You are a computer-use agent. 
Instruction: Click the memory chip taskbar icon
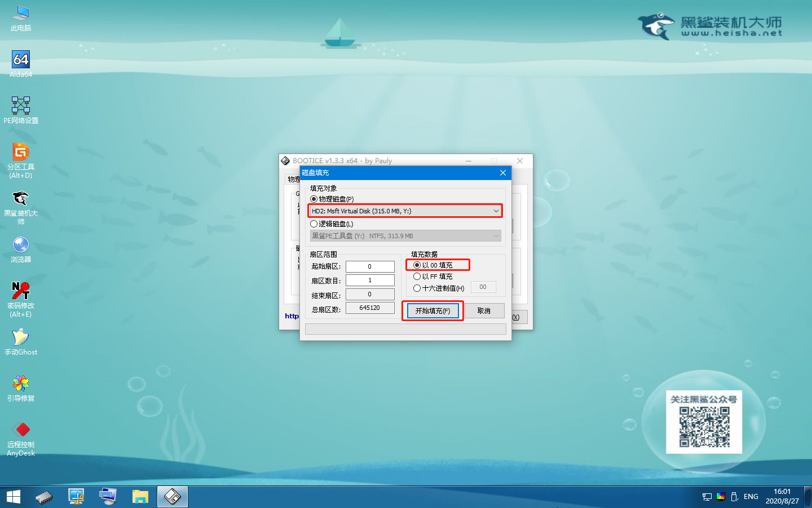tap(44, 497)
